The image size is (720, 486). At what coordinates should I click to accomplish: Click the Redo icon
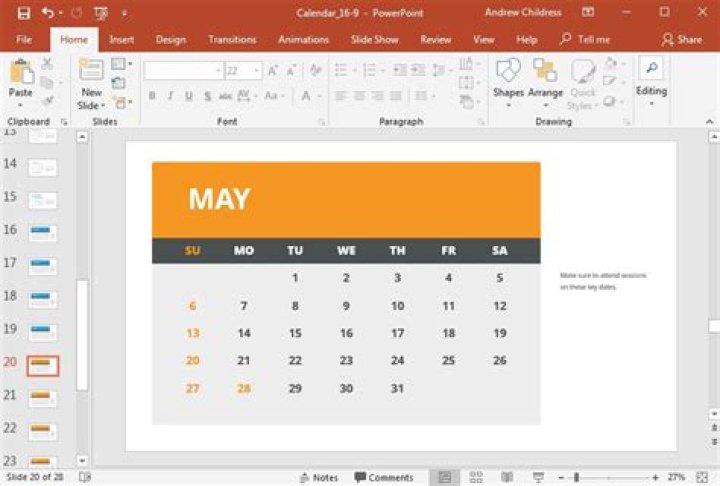point(76,13)
